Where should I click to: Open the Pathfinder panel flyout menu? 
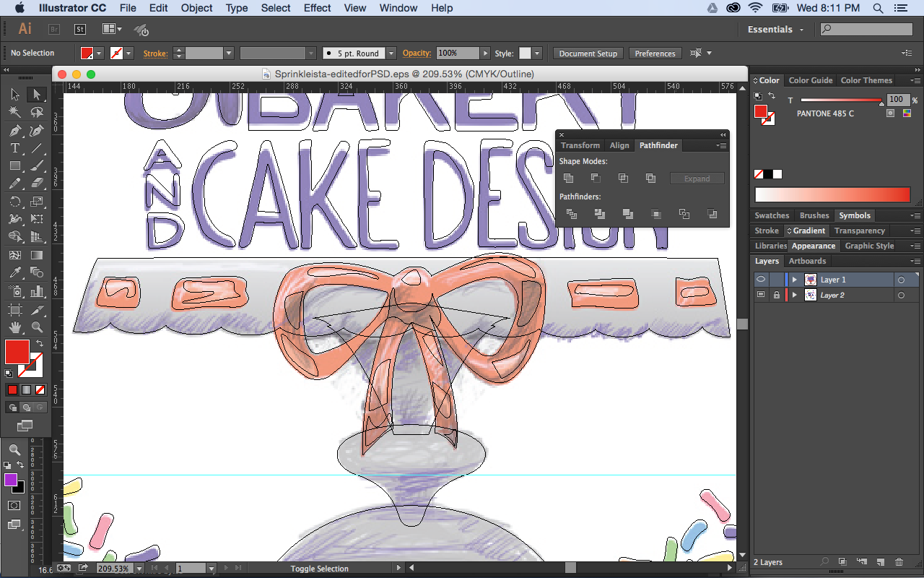pyautogui.click(x=721, y=146)
